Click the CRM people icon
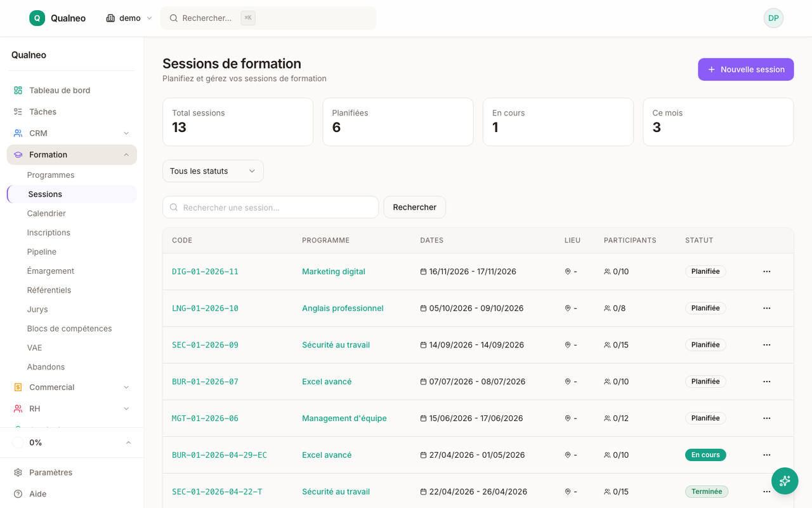Image resolution: width=812 pixels, height=508 pixels. (x=18, y=133)
